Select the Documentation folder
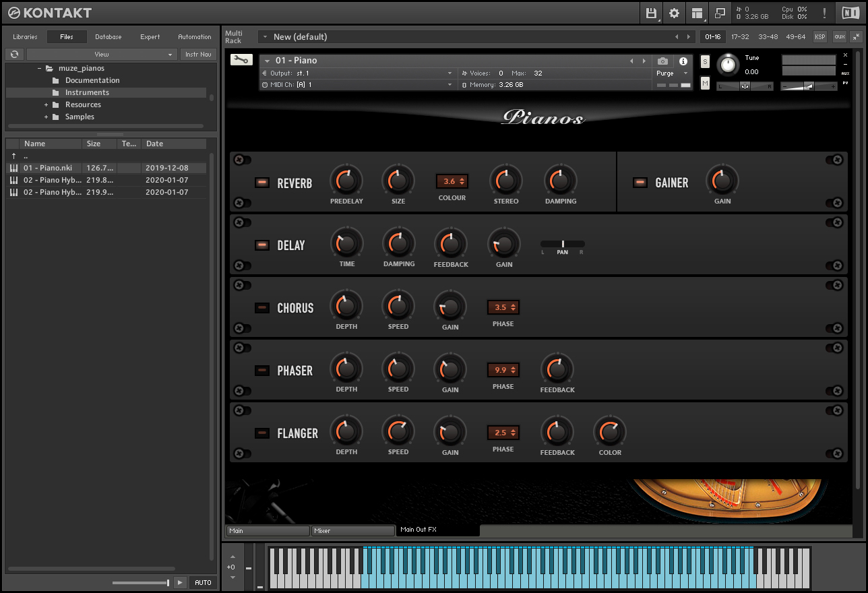The height and width of the screenshot is (593, 868). [x=92, y=80]
